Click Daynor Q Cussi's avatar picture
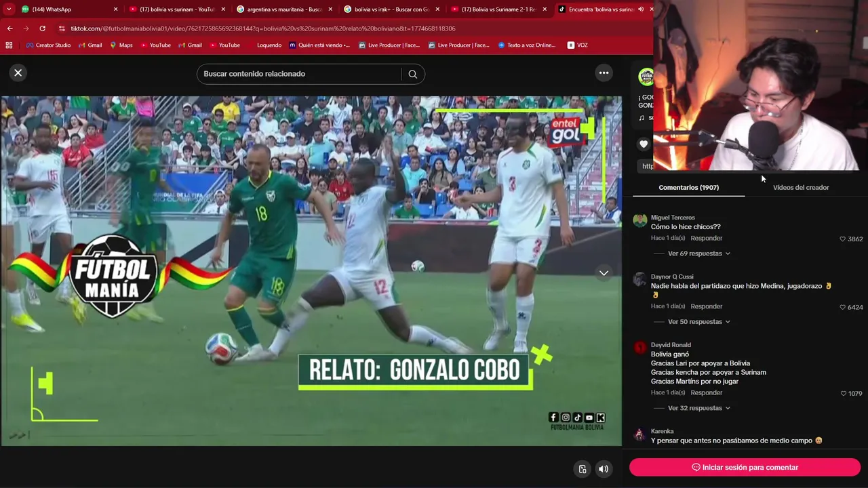This screenshot has width=868, height=488. (x=639, y=279)
